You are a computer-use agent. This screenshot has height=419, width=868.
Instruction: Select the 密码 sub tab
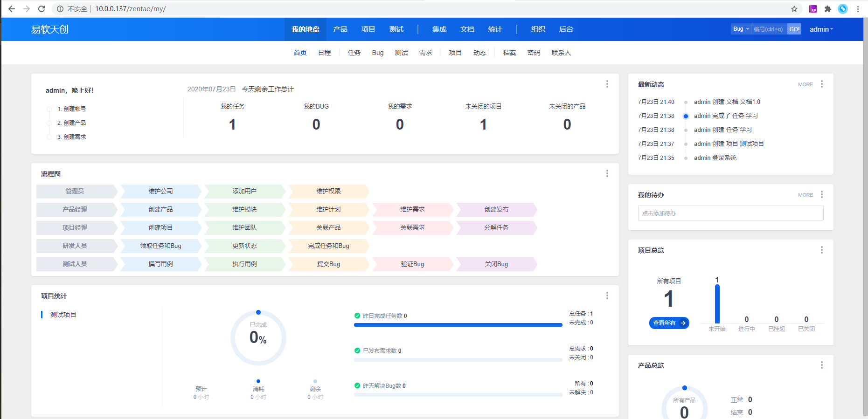(534, 53)
